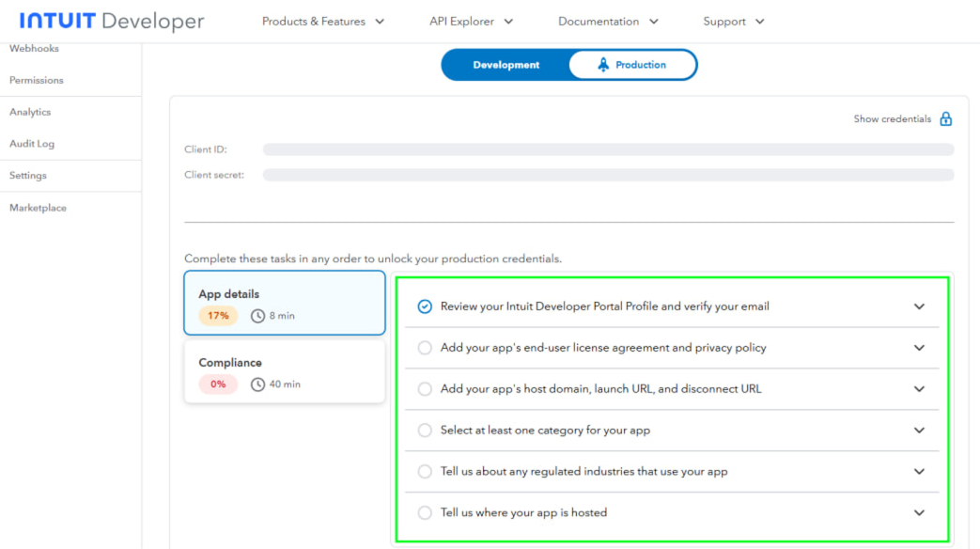
Task: Click the rocket icon on Production
Action: (x=603, y=65)
